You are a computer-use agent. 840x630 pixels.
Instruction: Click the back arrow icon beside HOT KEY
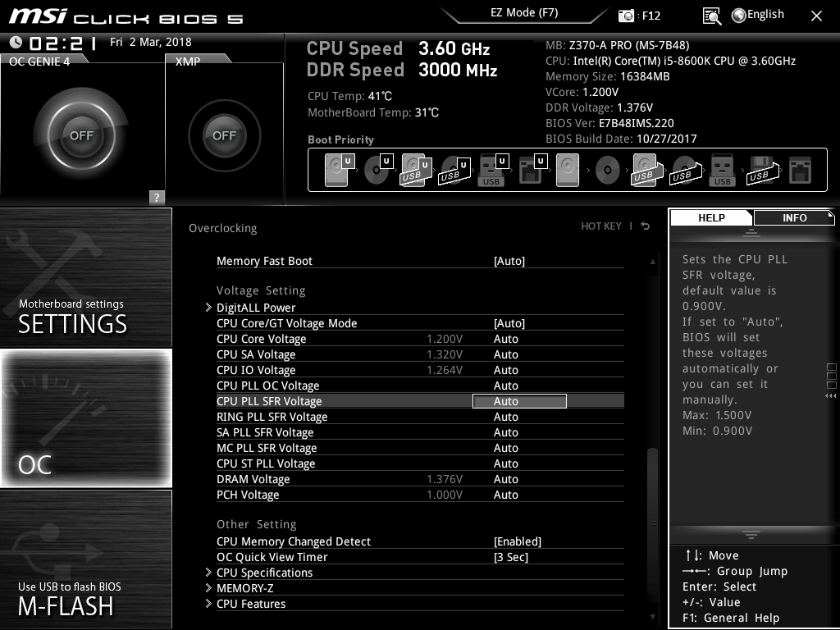(645, 226)
